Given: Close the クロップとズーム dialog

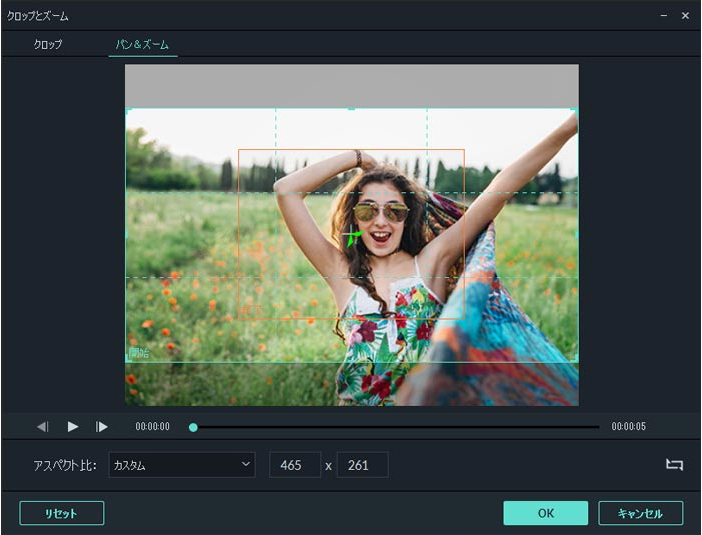Looking at the screenshot, I should point(685,16).
